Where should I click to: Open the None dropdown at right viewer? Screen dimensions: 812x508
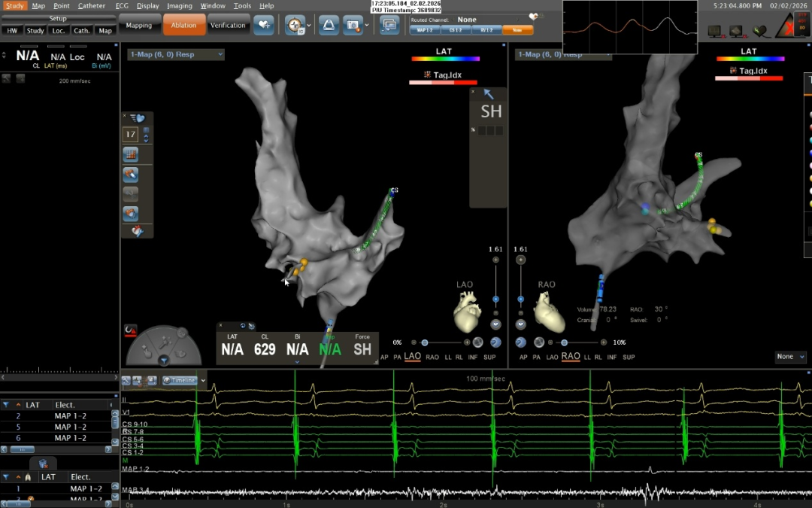point(790,357)
